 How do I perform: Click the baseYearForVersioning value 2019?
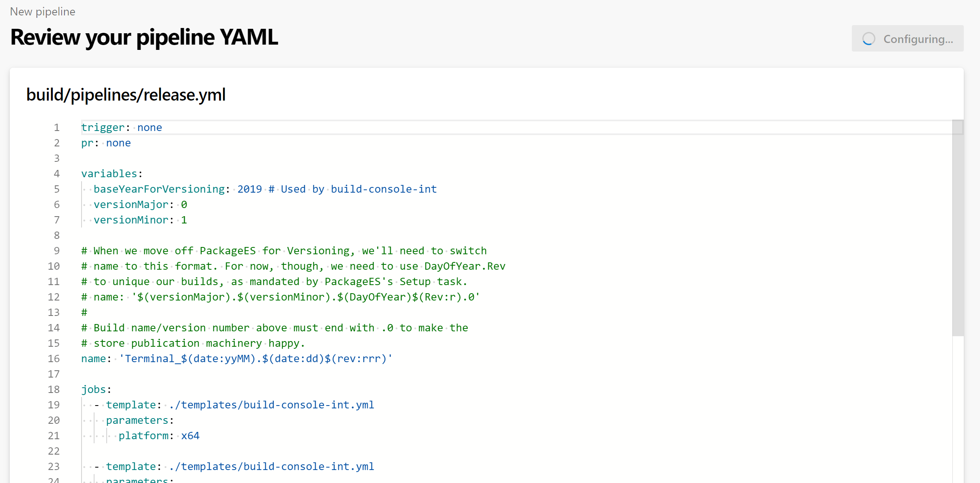click(250, 189)
